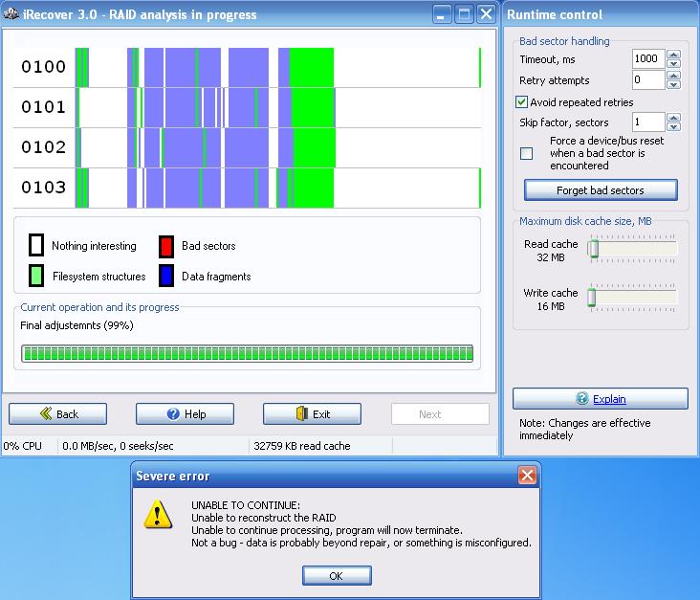Click the globe icon next to Explain
The height and width of the screenshot is (600, 700).
coord(582,398)
